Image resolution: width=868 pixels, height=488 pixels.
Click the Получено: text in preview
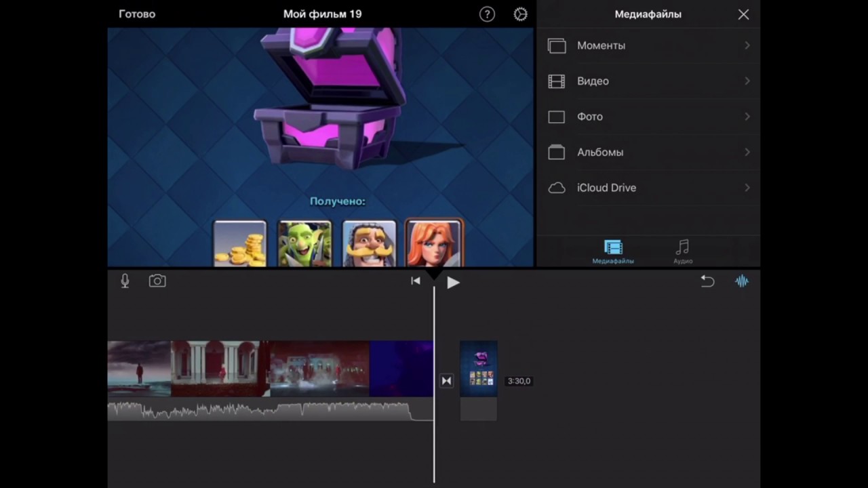point(338,201)
